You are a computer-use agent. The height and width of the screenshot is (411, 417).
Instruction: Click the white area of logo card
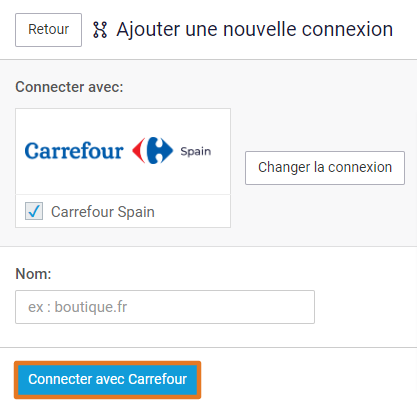point(123,120)
